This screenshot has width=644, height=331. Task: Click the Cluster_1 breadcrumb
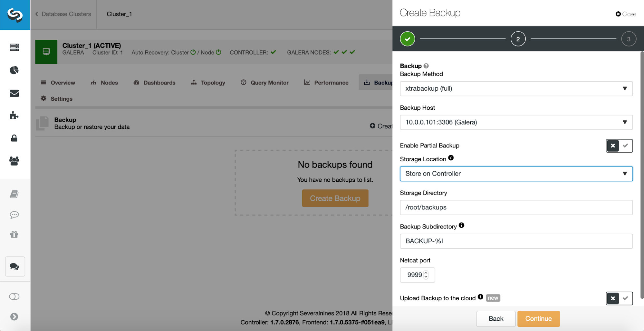(x=119, y=14)
